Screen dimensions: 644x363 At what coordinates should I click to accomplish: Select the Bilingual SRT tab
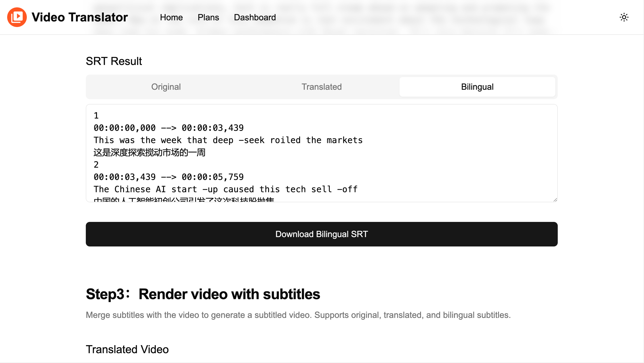[x=477, y=87]
